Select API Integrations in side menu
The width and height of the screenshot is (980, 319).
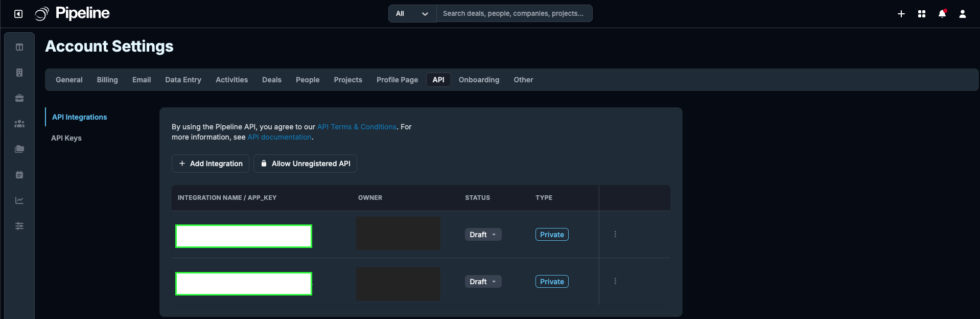pyautogui.click(x=80, y=117)
